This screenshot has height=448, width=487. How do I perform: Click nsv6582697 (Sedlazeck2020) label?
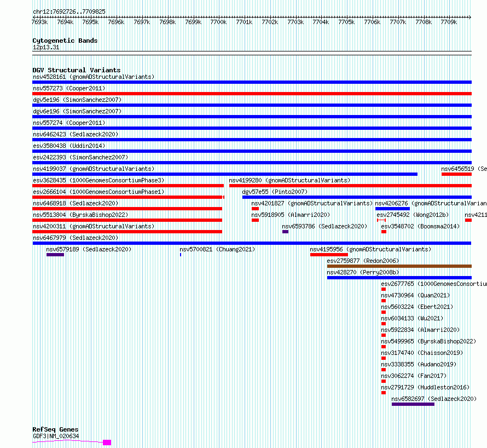[434, 399]
